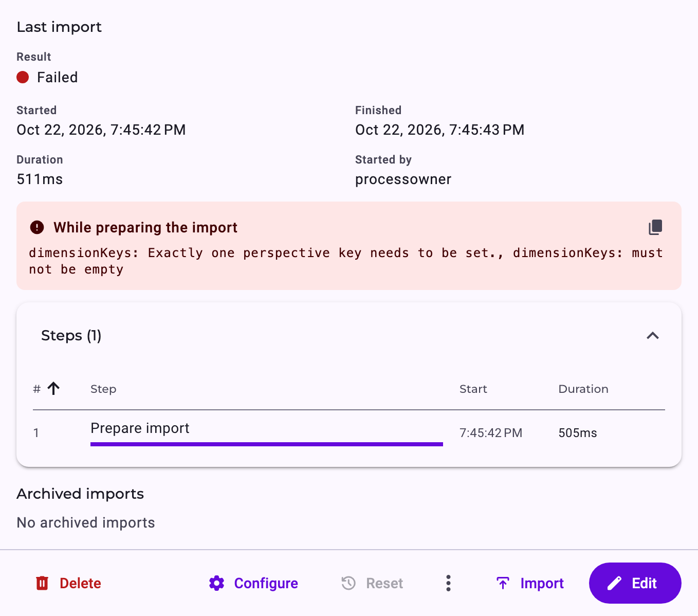Click the Reset button

coord(372,583)
